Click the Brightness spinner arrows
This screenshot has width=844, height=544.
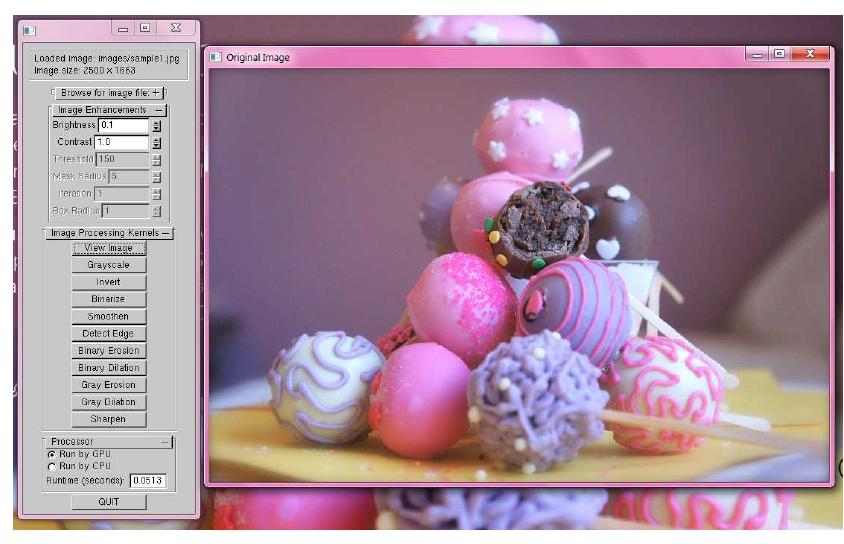point(157,126)
